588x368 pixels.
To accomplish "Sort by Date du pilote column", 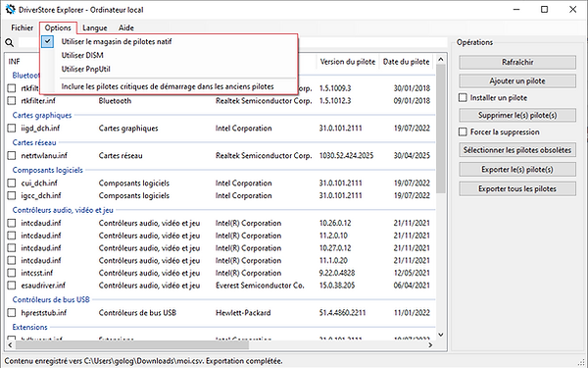I will [x=407, y=62].
